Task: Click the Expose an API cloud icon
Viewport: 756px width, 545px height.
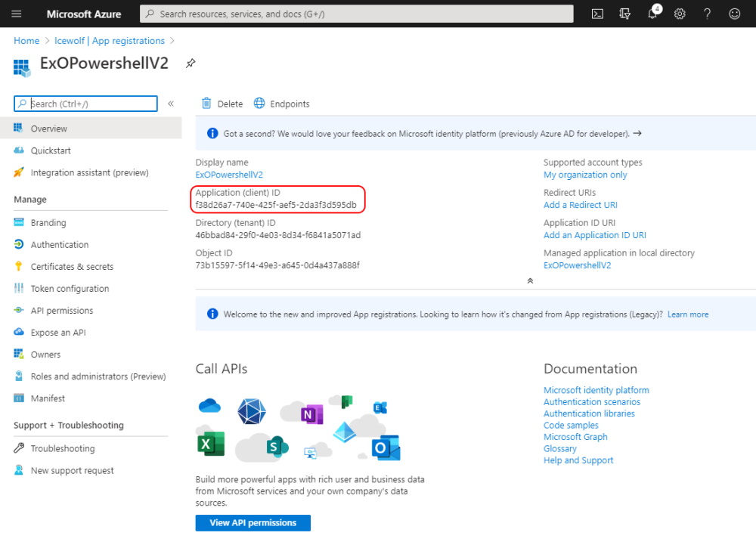Action: point(19,332)
